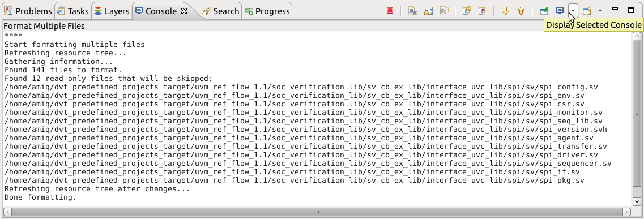Click the yellow up arrow icon
Screen dimensions: 644x219
pyautogui.click(x=521, y=11)
